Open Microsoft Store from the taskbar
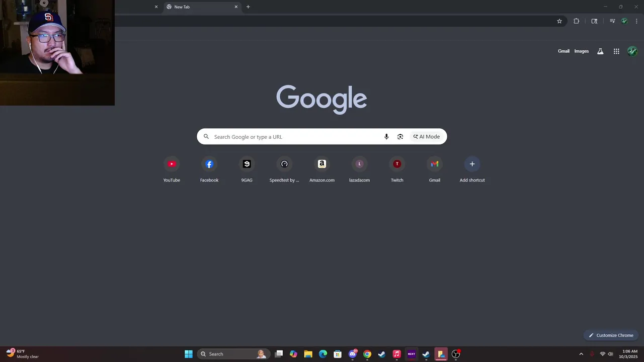Viewport: 644px width, 362px height. tap(338, 354)
